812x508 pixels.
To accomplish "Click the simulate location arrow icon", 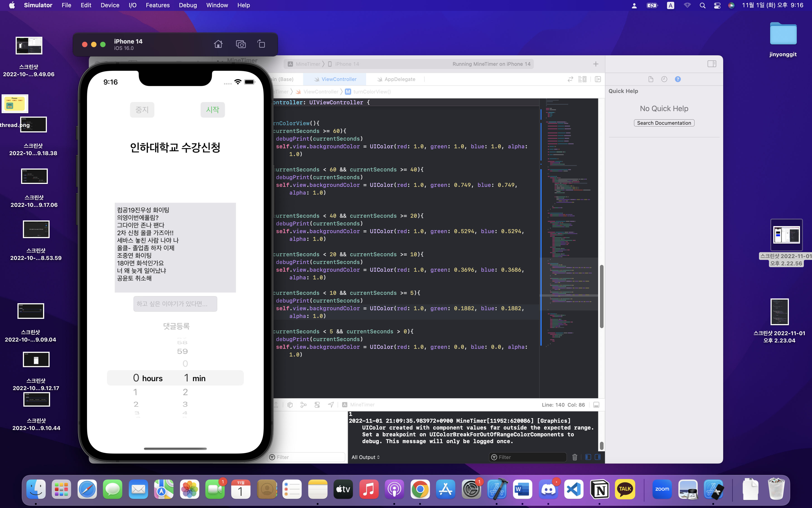I will click(331, 405).
